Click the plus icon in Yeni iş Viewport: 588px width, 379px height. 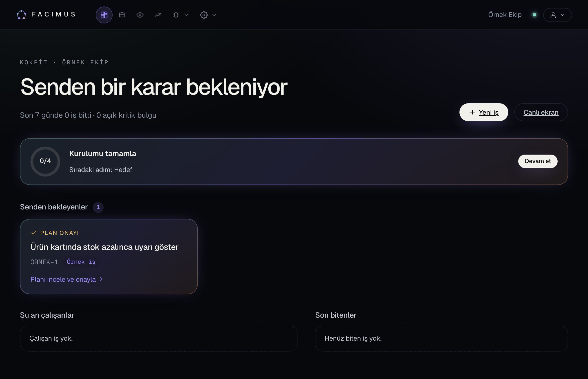472,112
